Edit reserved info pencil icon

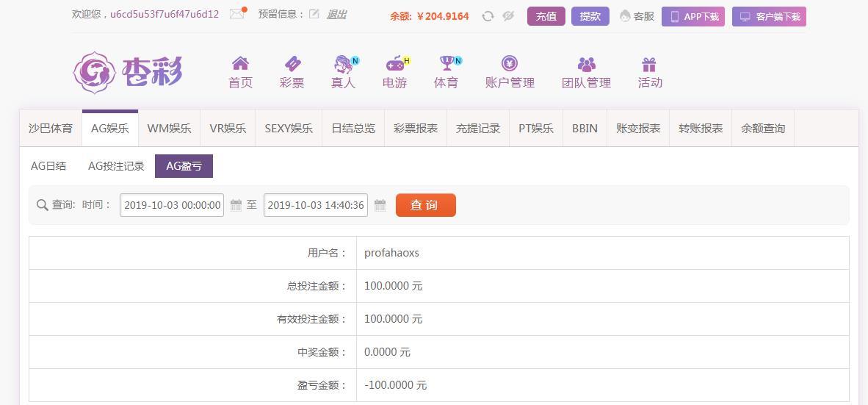click(x=314, y=15)
